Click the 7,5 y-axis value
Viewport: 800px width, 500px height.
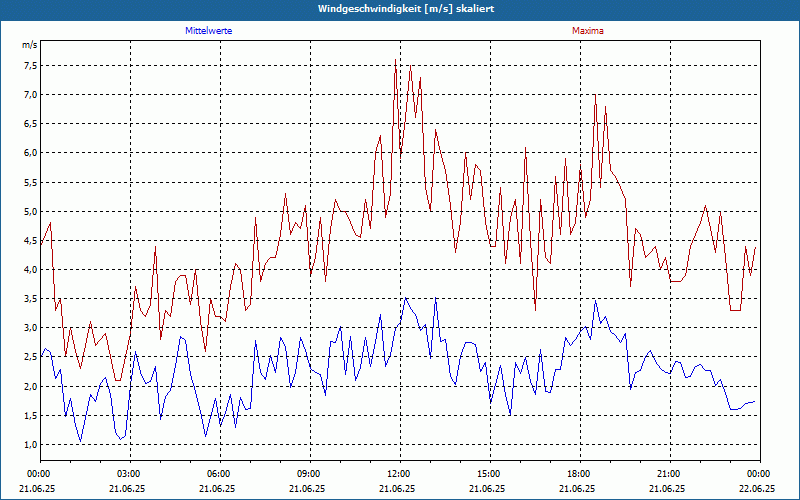pos(30,65)
